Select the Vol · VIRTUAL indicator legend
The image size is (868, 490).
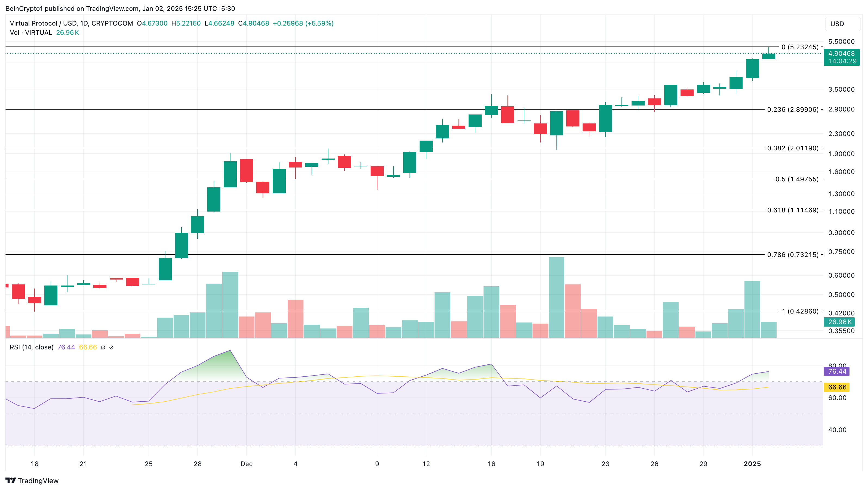pos(31,33)
